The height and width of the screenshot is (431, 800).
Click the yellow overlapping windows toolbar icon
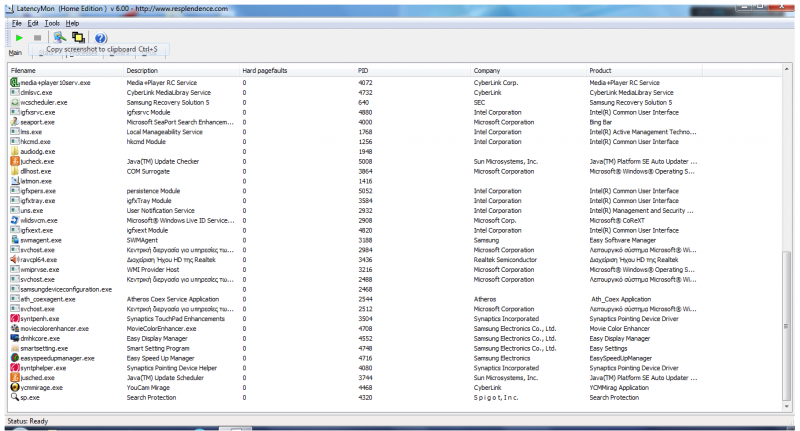78,37
